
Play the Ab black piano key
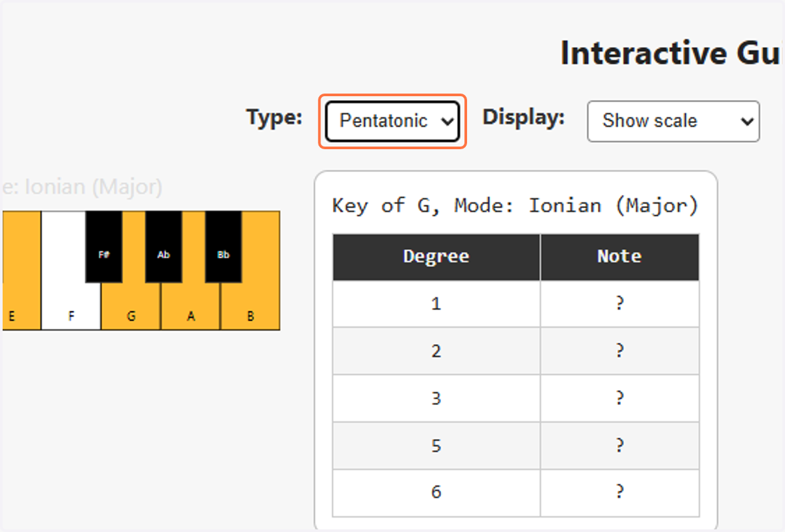(x=164, y=247)
